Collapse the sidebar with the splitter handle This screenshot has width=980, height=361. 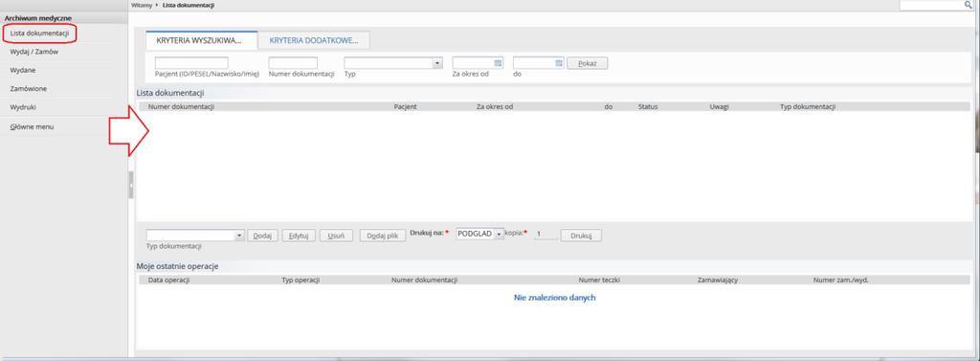click(130, 185)
